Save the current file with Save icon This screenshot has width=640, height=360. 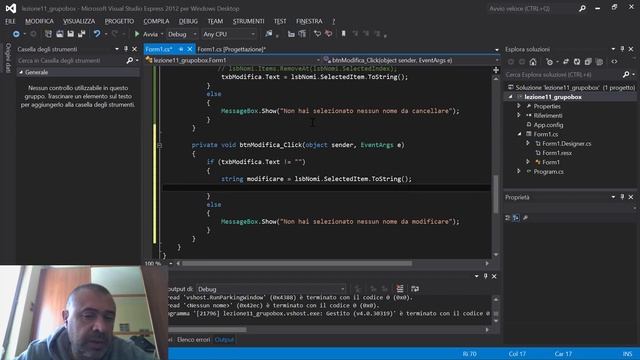point(71,34)
